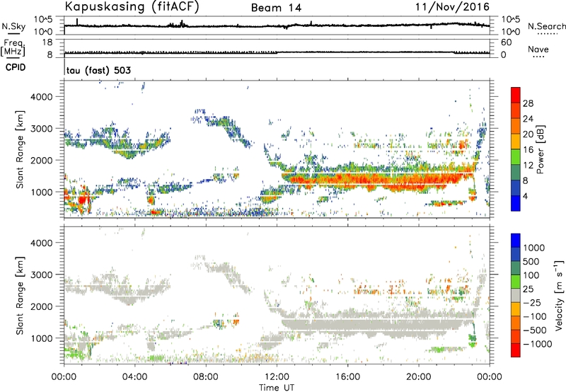Select the N.Sky axis label
Image resolution: width=566 pixels, height=392 pixels.
[x=13, y=26]
